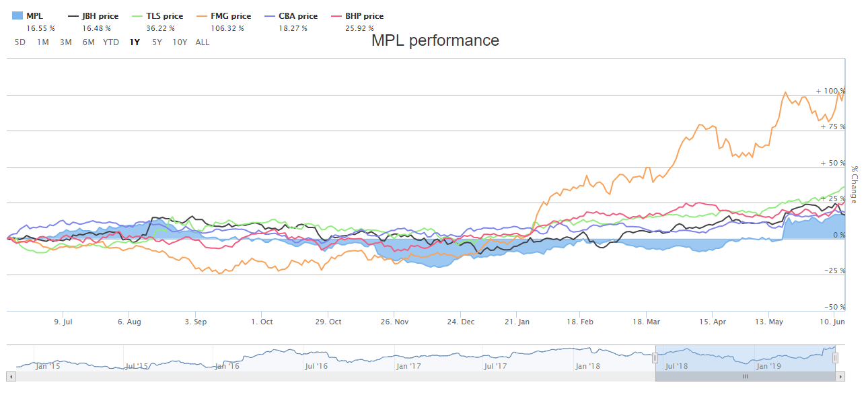Click Jan '17 in the navigator
The height and width of the screenshot is (397, 868).
click(408, 367)
